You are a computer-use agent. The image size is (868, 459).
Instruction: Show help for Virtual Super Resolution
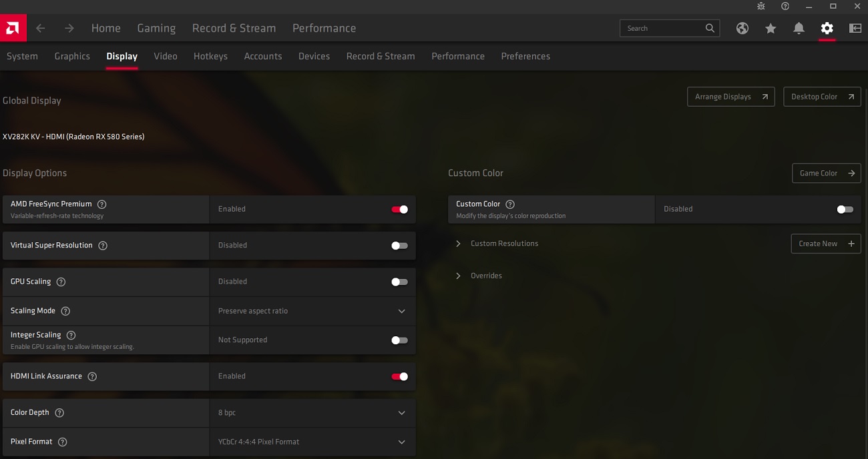[x=103, y=246]
